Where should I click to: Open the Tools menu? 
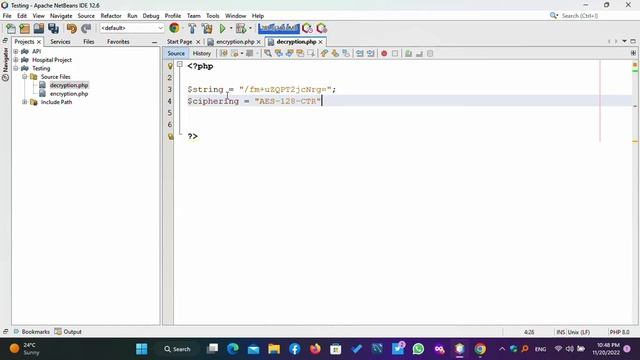[212, 16]
